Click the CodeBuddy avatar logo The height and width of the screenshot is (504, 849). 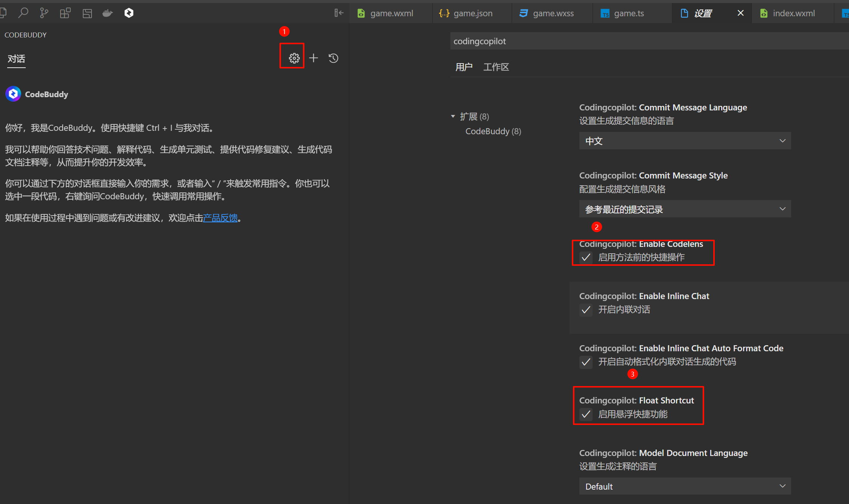[x=13, y=94]
